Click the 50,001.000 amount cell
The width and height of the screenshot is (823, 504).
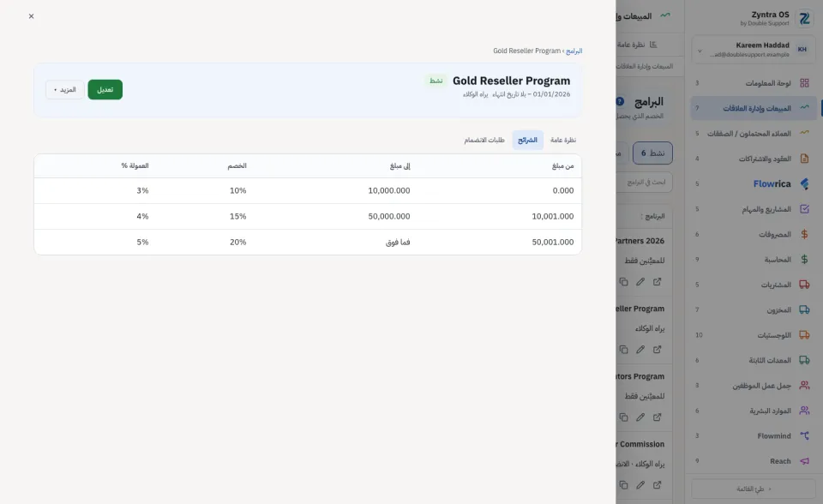553,242
